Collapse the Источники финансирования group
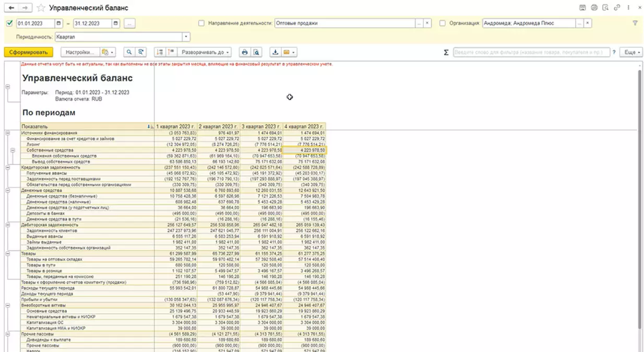The image size is (644, 352). (7, 133)
